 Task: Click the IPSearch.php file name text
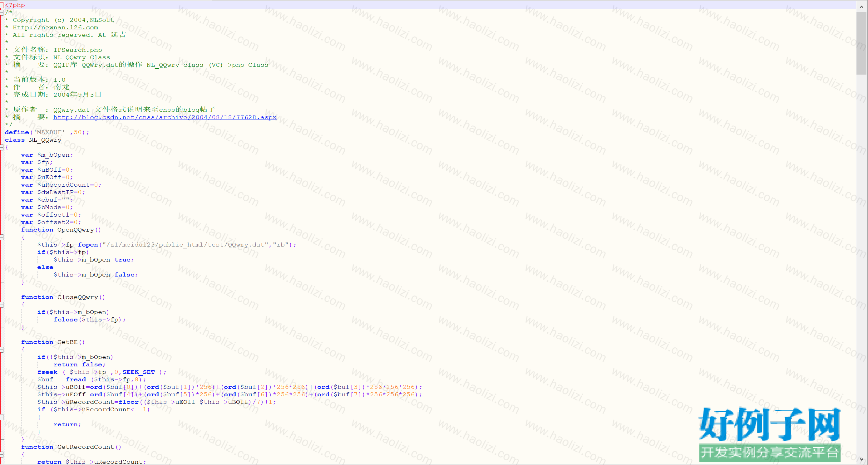[x=77, y=50]
